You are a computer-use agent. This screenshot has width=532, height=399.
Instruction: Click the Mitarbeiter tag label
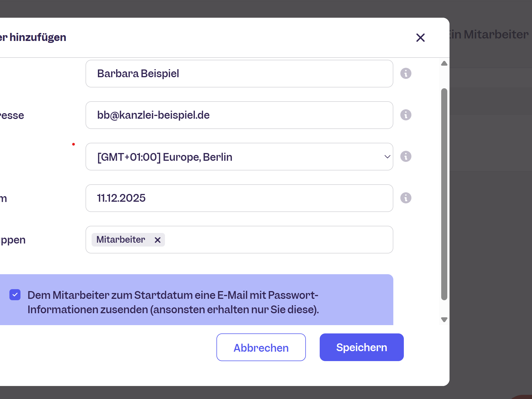click(x=121, y=240)
